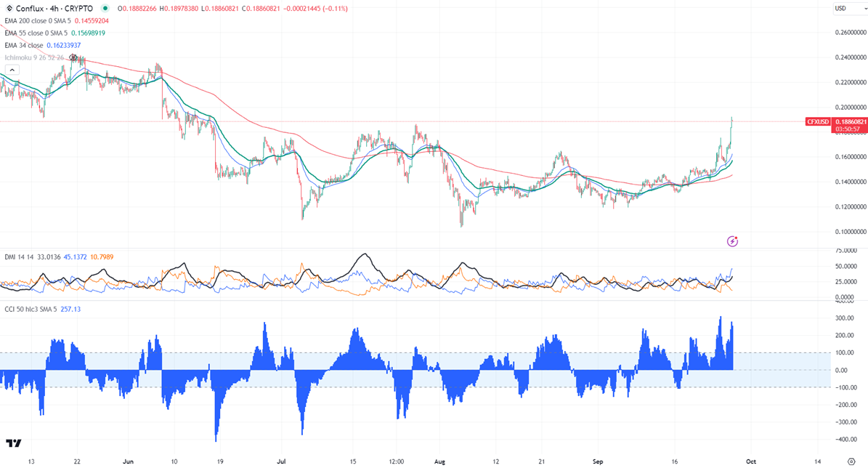Click the Aug label on the time axis
This screenshot has height=468, width=868.
(x=439, y=461)
